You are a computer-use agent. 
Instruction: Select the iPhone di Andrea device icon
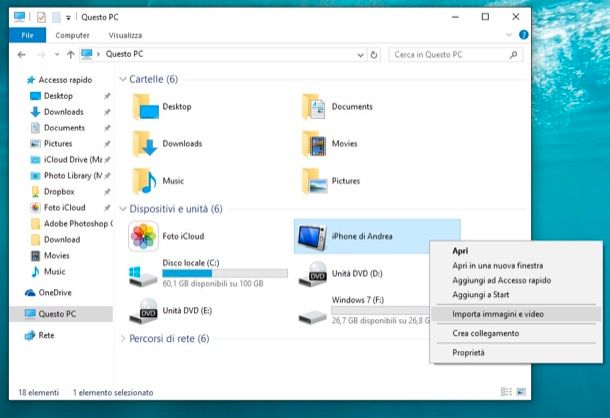click(x=312, y=237)
